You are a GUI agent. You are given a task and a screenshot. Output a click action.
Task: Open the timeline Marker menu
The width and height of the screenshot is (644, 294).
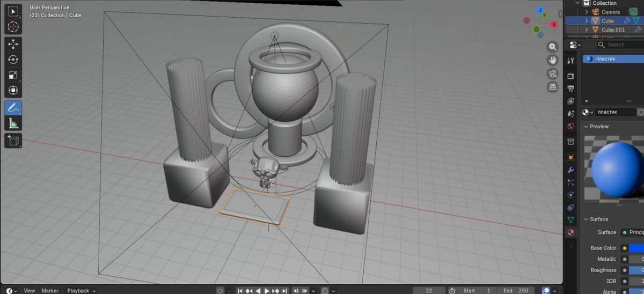click(x=50, y=290)
